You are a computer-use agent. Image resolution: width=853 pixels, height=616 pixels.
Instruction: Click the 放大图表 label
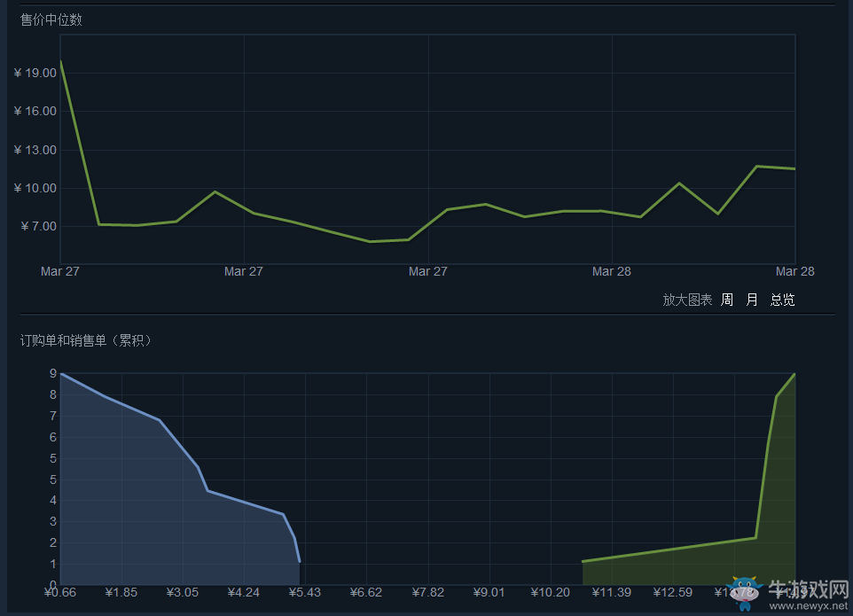(x=687, y=300)
